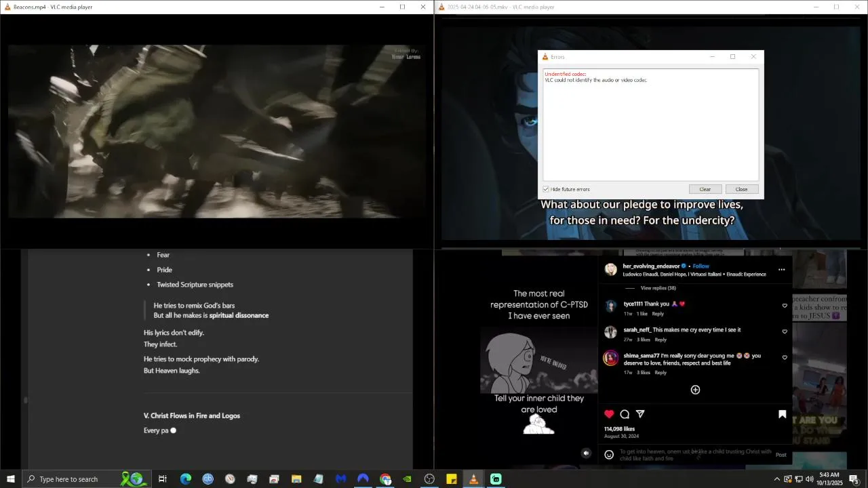View the 114,098 likes list

click(619, 429)
